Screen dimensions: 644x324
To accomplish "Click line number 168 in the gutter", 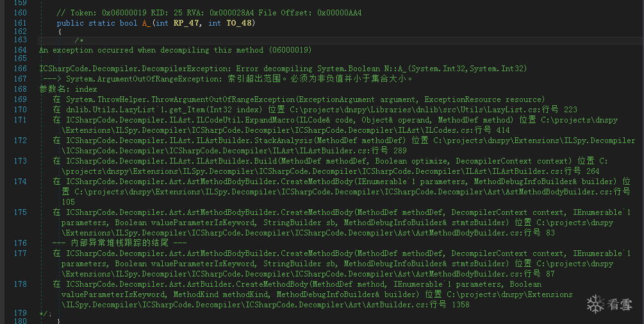I will (20, 89).
